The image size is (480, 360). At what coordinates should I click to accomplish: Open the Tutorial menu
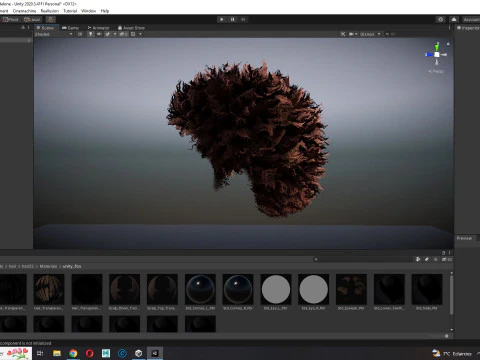click(70, 11)
